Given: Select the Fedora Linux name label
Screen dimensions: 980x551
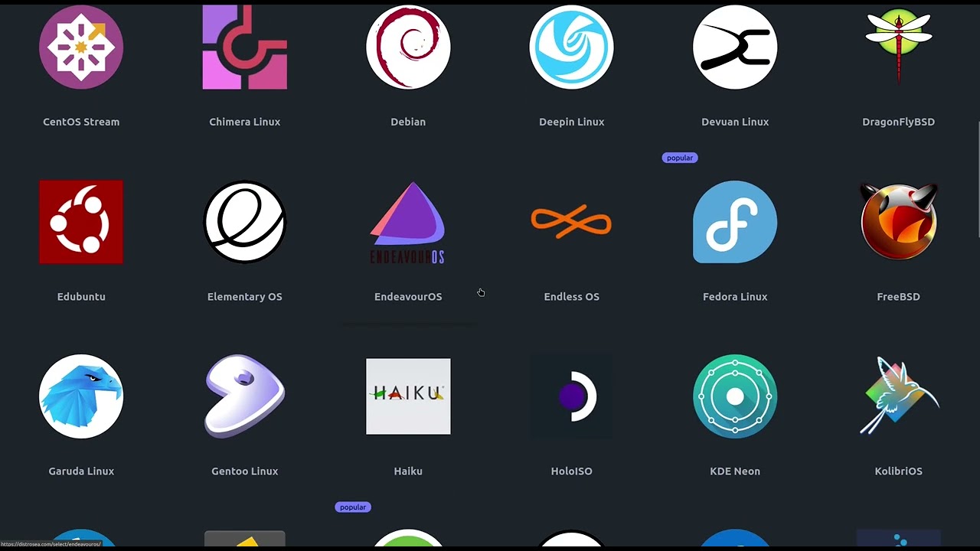Looking at the screenshot, I should point(735,296).
